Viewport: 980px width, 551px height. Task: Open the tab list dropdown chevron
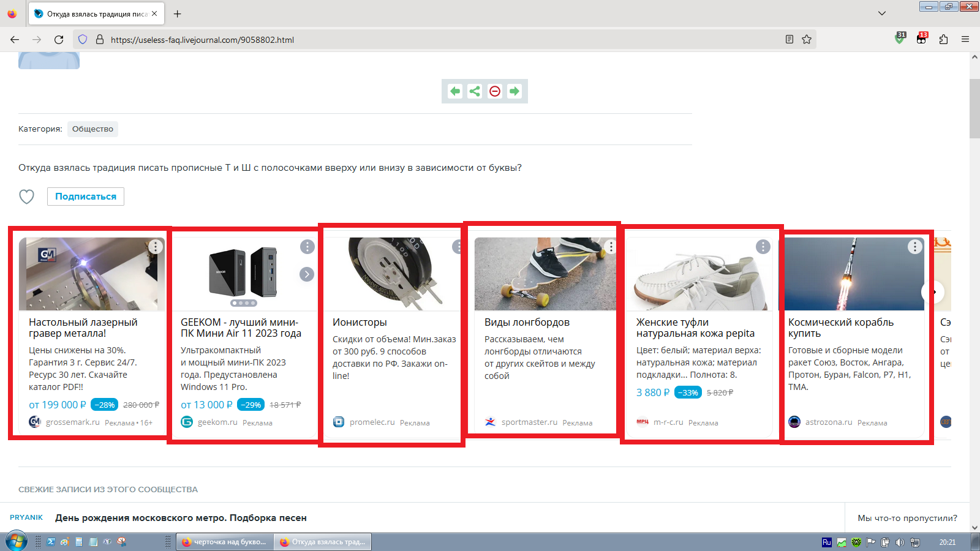pyautogui.click(x=881, y=12)
